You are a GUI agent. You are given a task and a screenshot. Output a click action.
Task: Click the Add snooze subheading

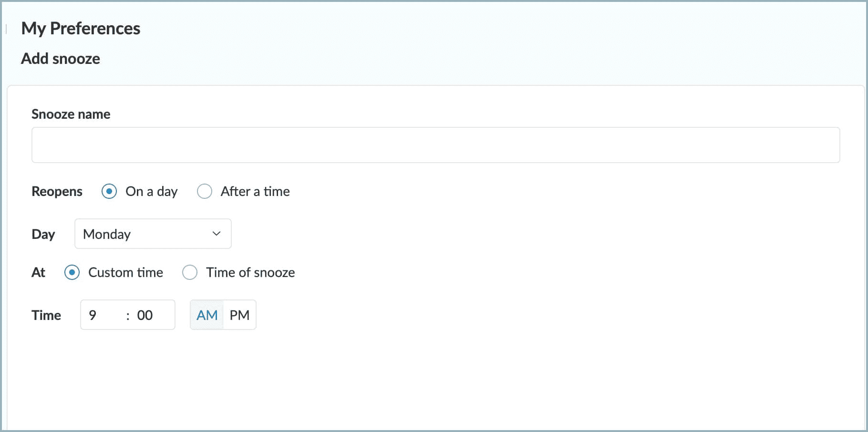coord(61,59)
